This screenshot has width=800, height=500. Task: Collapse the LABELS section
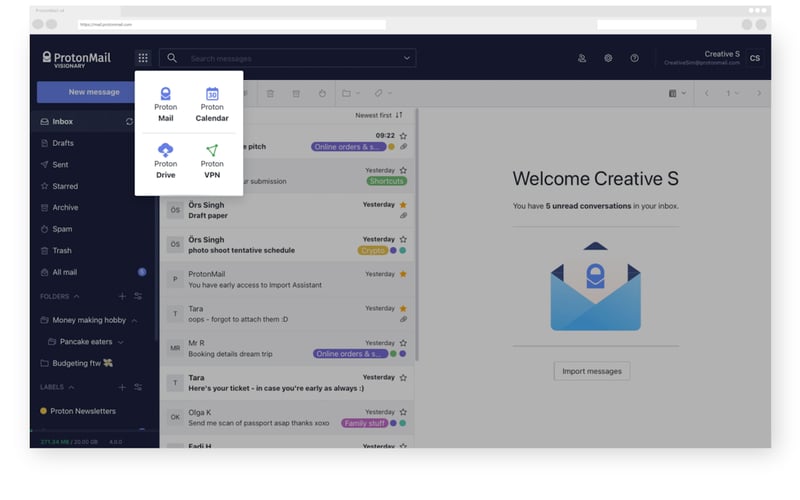(x=71, y=387)
